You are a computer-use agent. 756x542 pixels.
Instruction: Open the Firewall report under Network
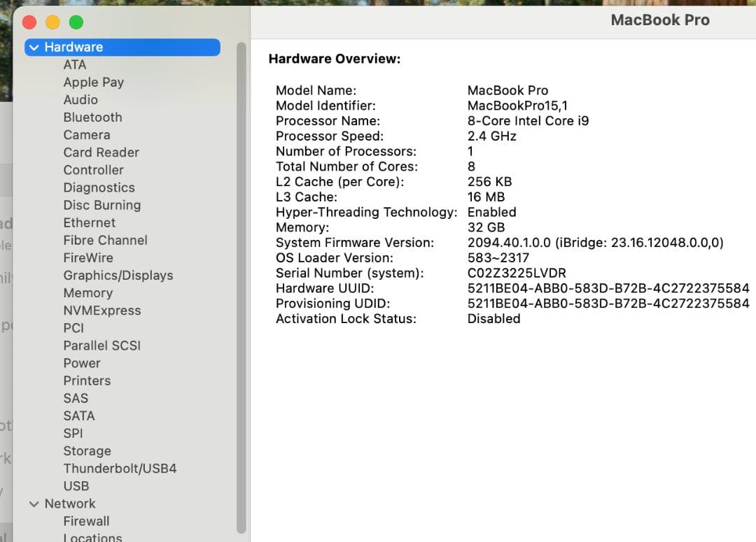86,521
